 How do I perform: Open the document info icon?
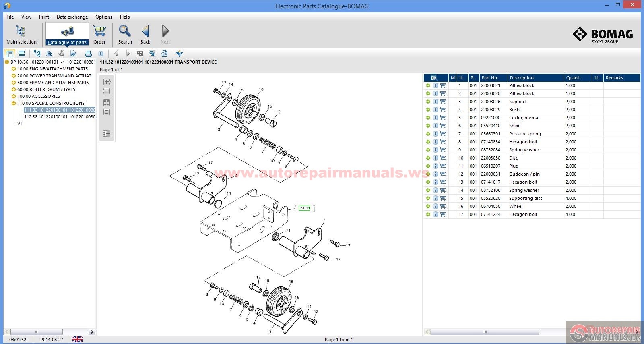[x=164, y=54]
